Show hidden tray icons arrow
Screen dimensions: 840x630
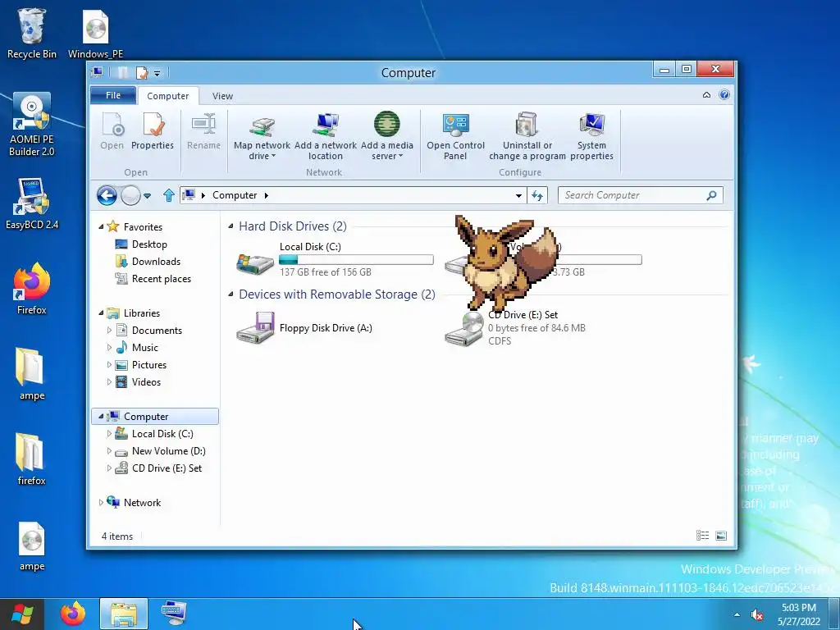click(737, 614)
